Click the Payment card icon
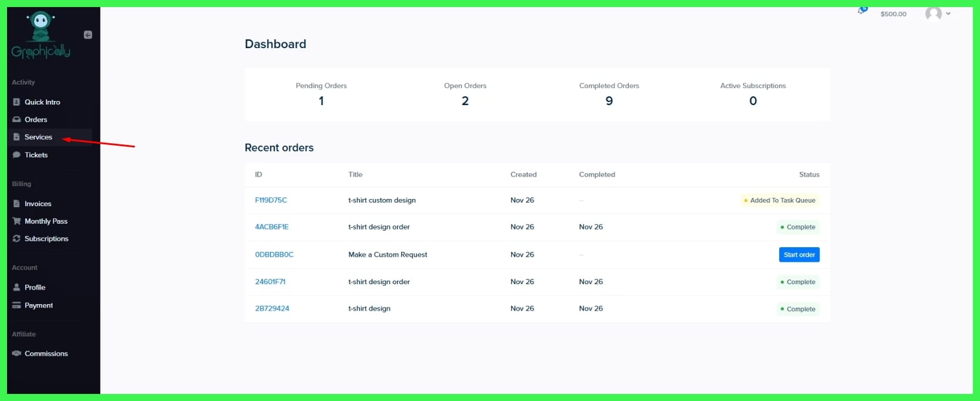Image resolution: width=980 pixels, height=401 pixels. pos(16,305)
